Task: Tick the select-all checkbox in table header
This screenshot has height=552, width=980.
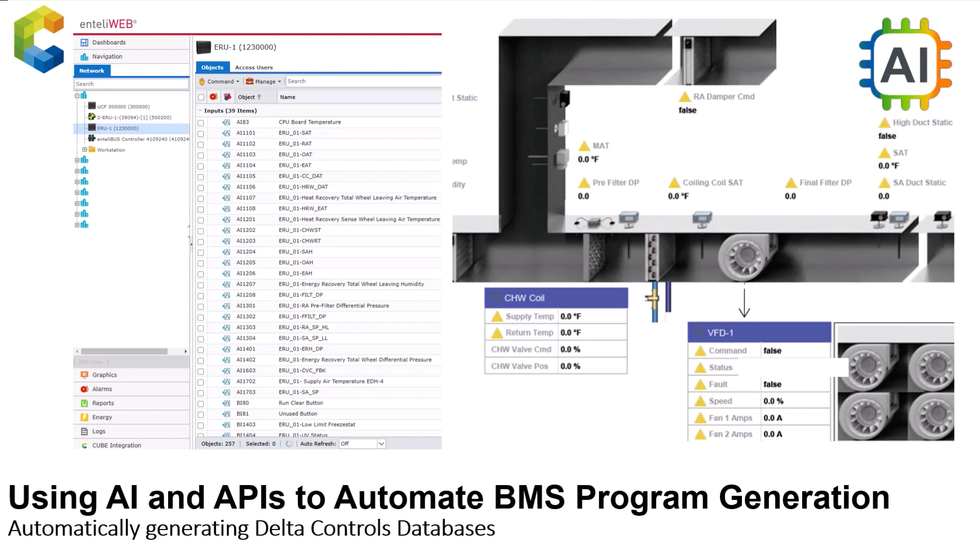Action: [x=201, y=97]
